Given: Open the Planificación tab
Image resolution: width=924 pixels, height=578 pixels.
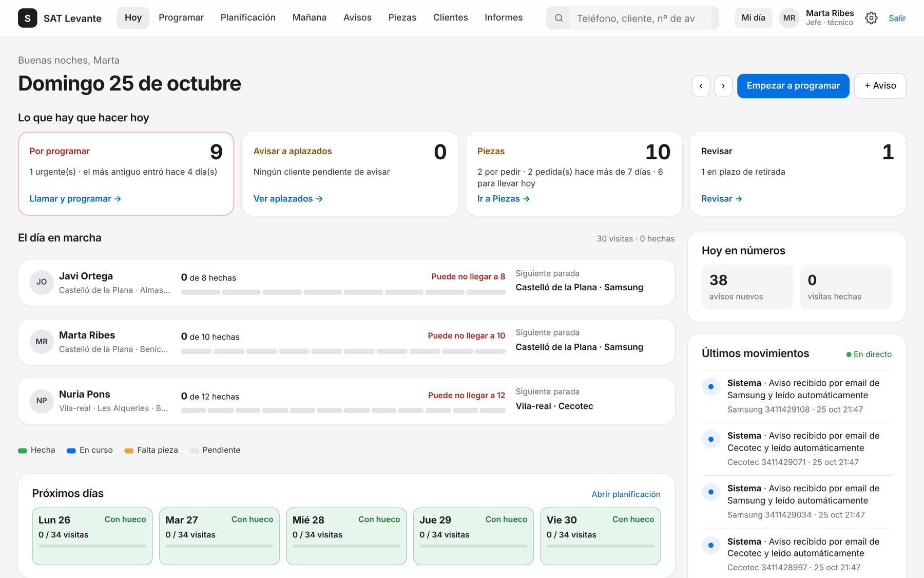Looking at the screenshot, I should coord(248,17).
